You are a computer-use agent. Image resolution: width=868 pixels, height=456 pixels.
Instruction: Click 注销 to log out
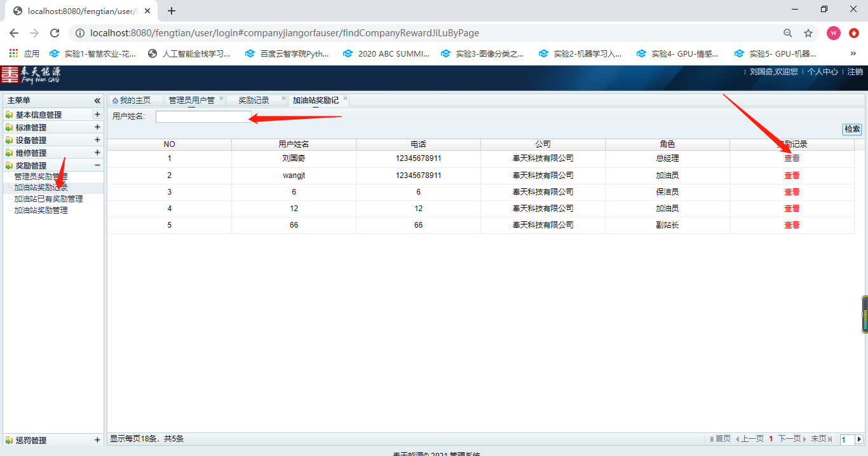point(855,72)
